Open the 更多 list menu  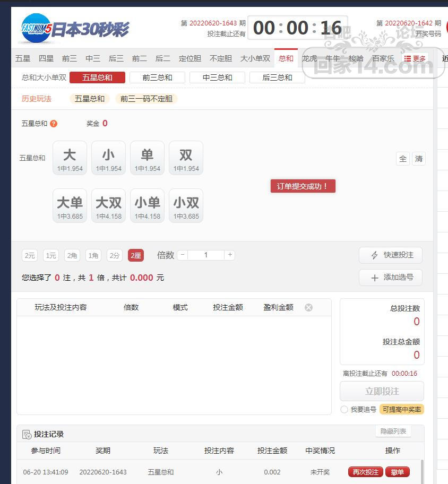[x=415, y=58]
